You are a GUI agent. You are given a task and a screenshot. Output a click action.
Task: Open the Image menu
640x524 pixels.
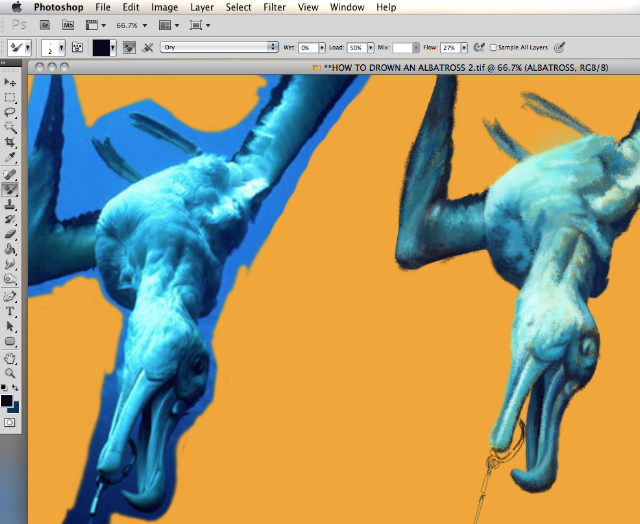(x=164, y=7)
